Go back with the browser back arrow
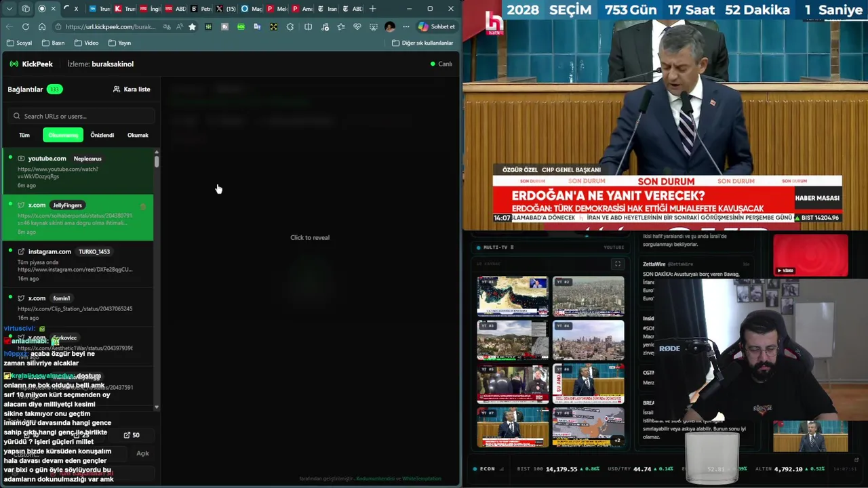 click(x=9, y=26)
